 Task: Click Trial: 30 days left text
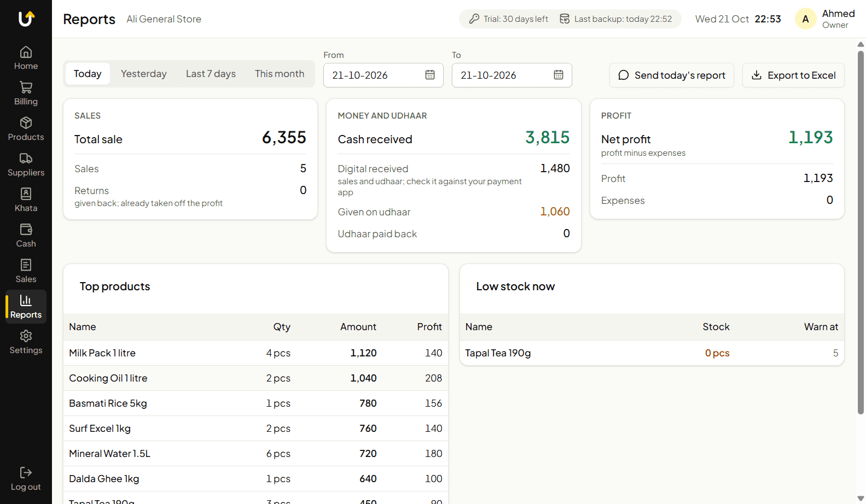[516, 19]
